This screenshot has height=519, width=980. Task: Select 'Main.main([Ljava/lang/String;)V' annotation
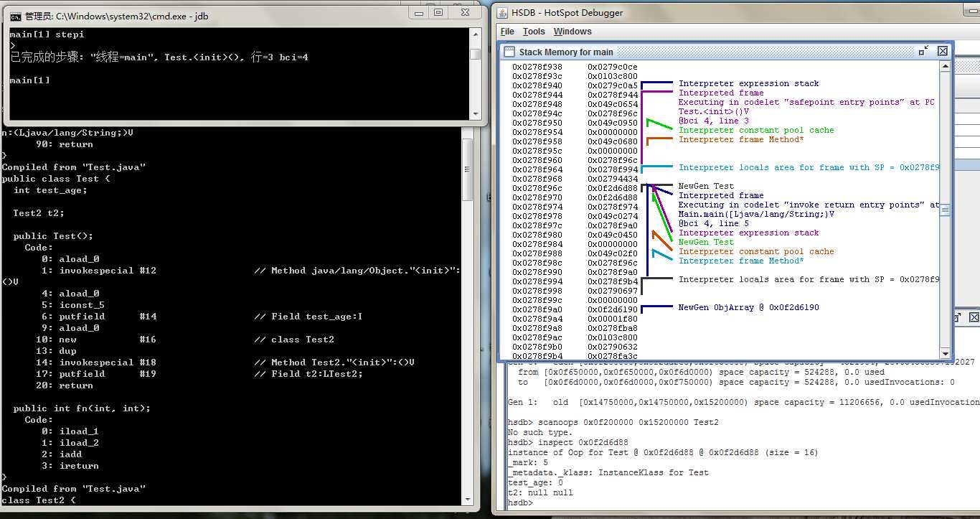(x=757, y=214)
